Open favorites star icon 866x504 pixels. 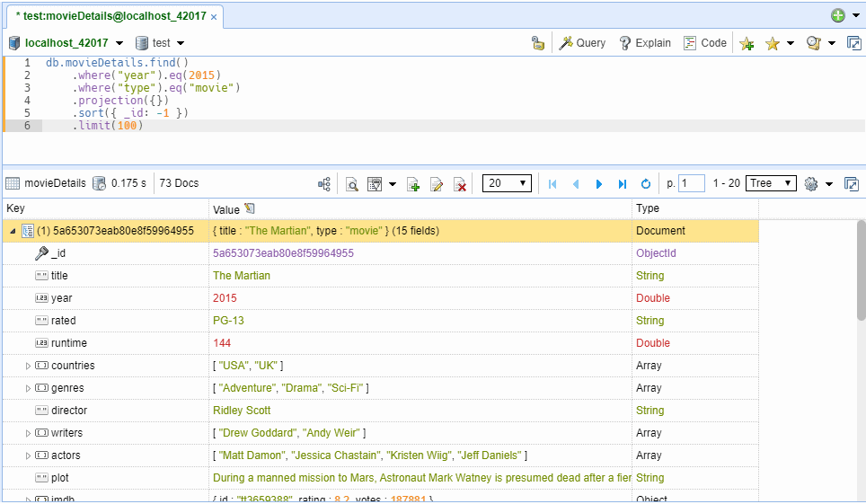[772, 44]
